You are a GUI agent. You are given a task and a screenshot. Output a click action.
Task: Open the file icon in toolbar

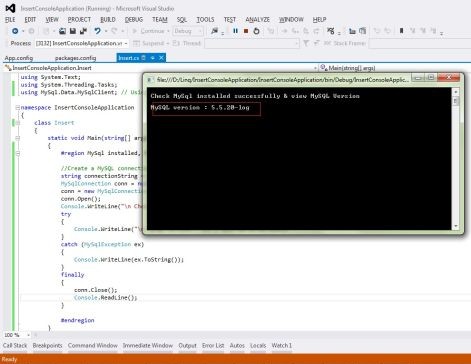62,31
